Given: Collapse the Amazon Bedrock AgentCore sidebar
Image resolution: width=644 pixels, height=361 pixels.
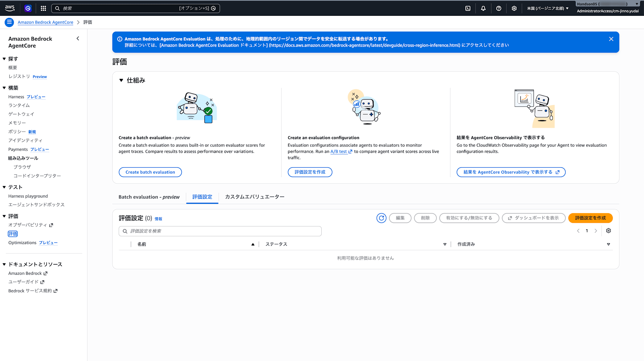Looking at the screenshot, I should point(78,39).
